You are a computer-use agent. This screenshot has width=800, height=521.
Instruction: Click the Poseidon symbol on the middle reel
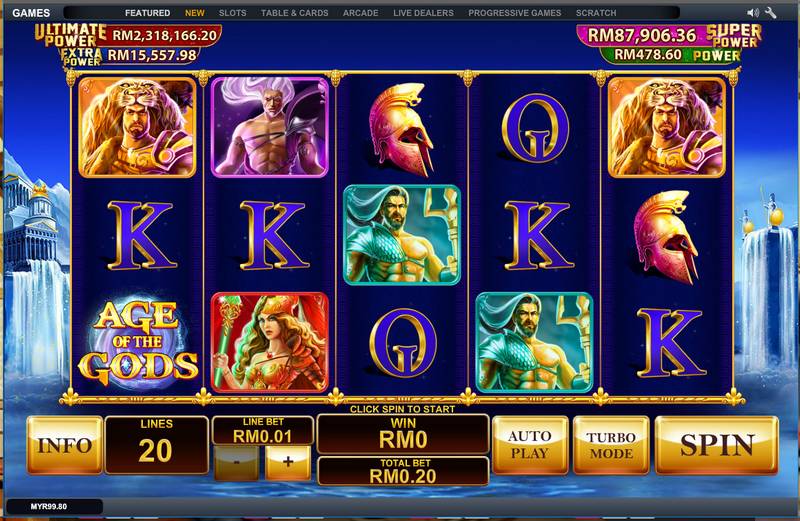(402, 235)
